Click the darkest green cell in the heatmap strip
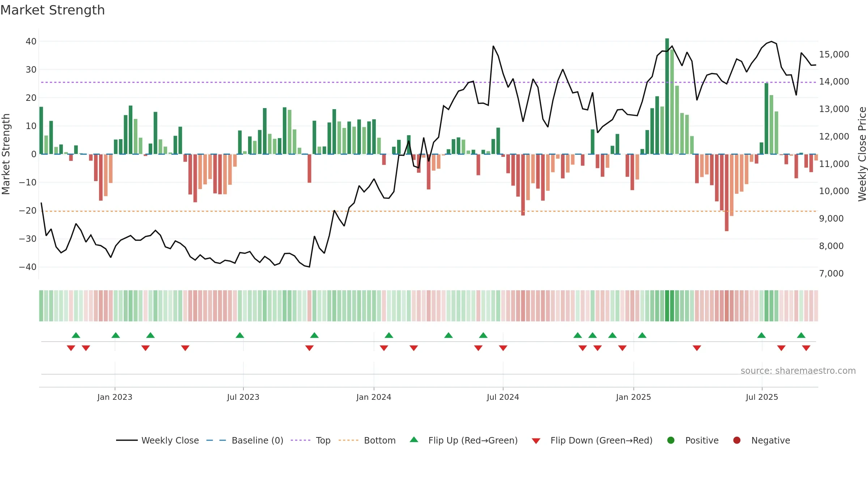The height and width of the screenshot is (488, 868). pyautogui.click(x=667, y=306)
